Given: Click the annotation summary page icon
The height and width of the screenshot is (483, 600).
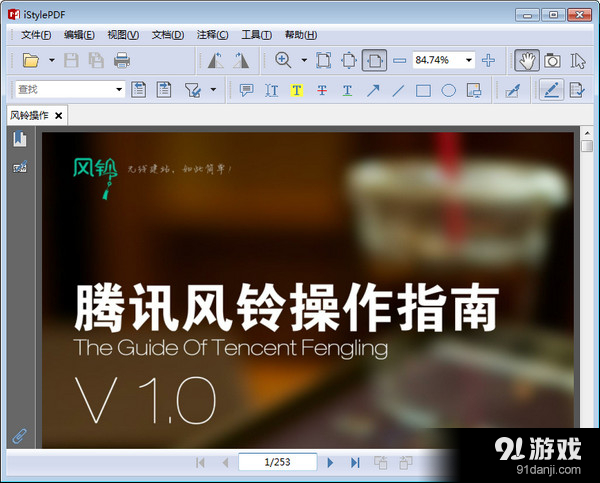Looking at the screenshot, I should click(577, 90).
